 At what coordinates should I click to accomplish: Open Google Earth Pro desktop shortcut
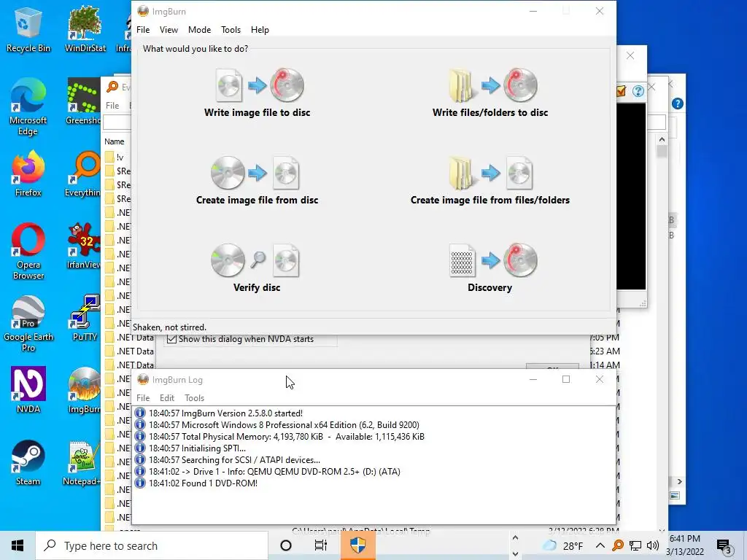28,324
